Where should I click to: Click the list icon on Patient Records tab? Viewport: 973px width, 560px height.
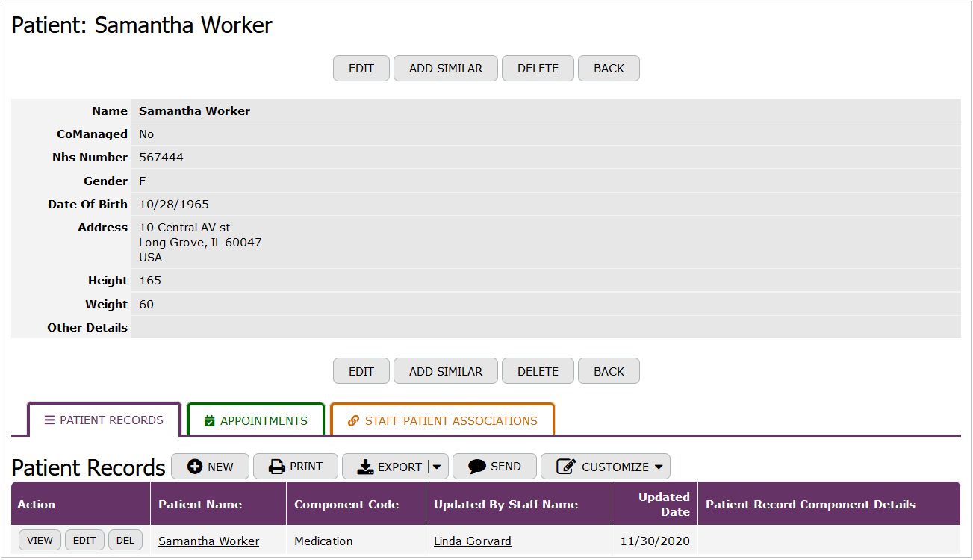(x=49, y=420)
